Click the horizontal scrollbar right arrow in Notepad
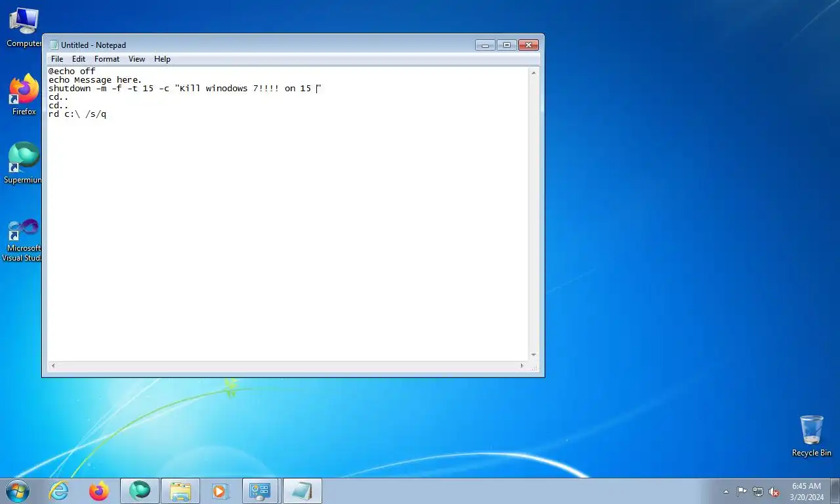 522,366
